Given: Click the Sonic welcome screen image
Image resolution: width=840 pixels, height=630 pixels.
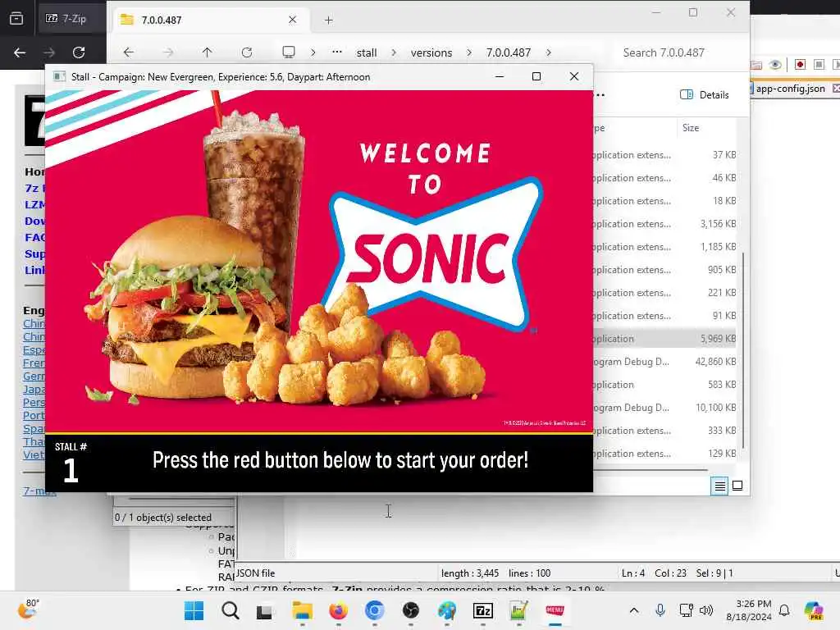Looking at the screenshot, I should click(319, 261).
